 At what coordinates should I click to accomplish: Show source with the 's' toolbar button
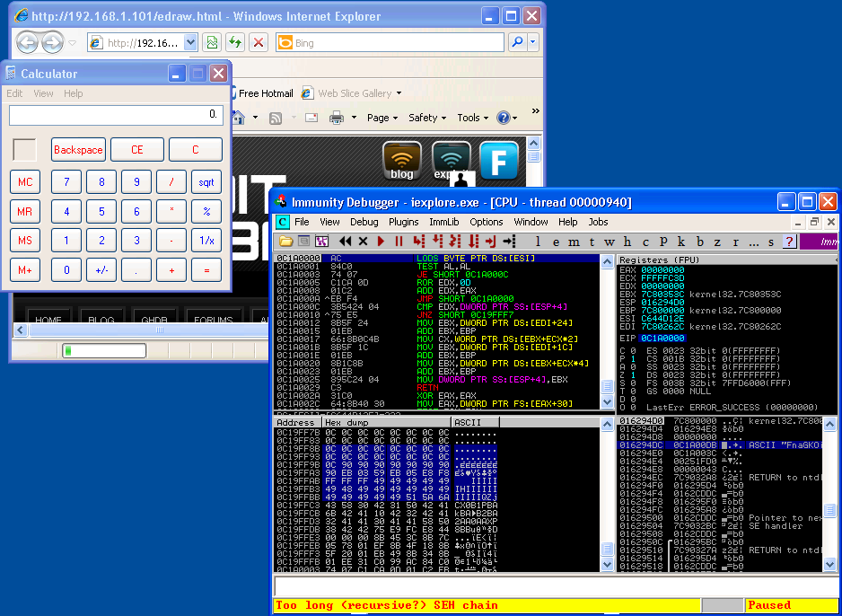(771, 242)
